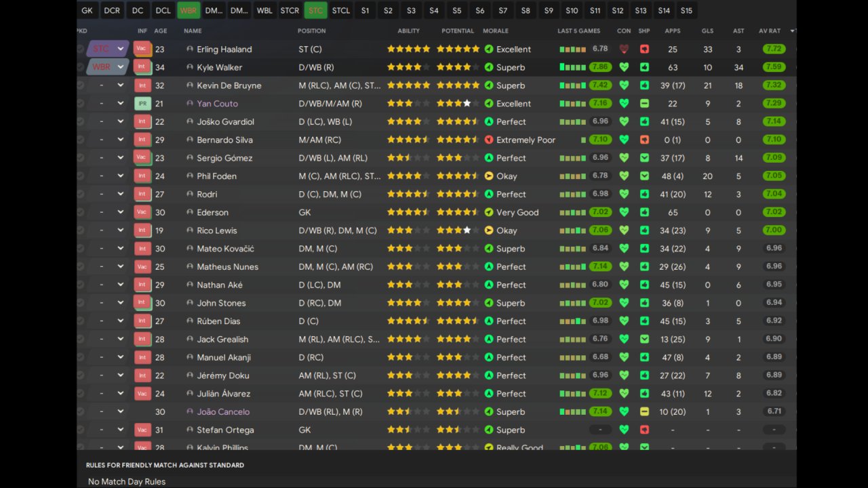Image resolution: width=868 pixels, height=488 pixels.
Task: Toggle the picked checkbox for Sergio Gómez
Action: [x=81, y=158]
